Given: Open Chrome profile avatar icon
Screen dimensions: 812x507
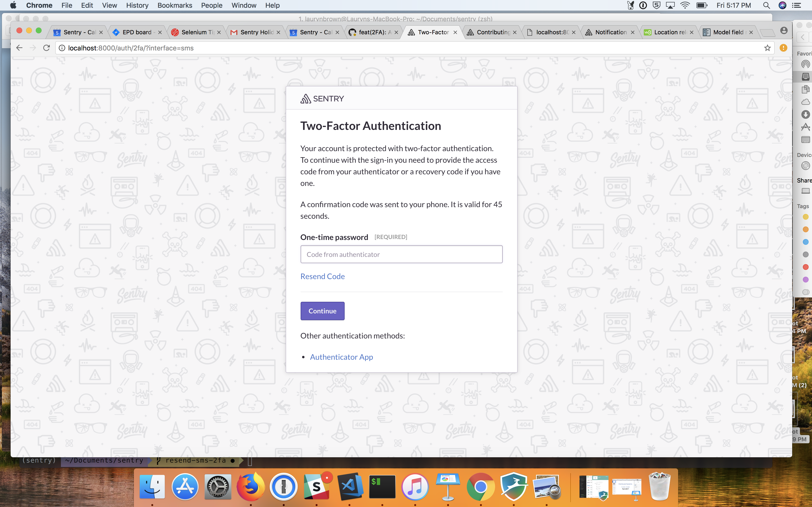Looking at the screenshot, I should click(784, 31).
